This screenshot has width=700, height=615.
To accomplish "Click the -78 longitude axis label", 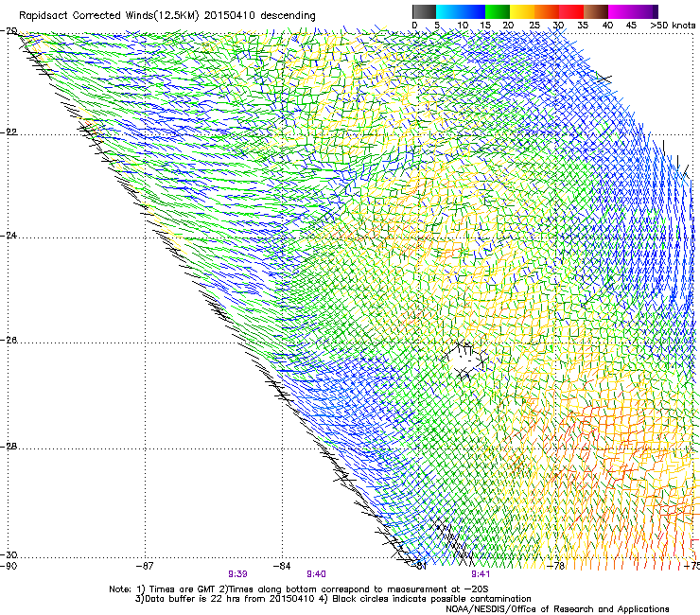I will click(x=556, y=566).
